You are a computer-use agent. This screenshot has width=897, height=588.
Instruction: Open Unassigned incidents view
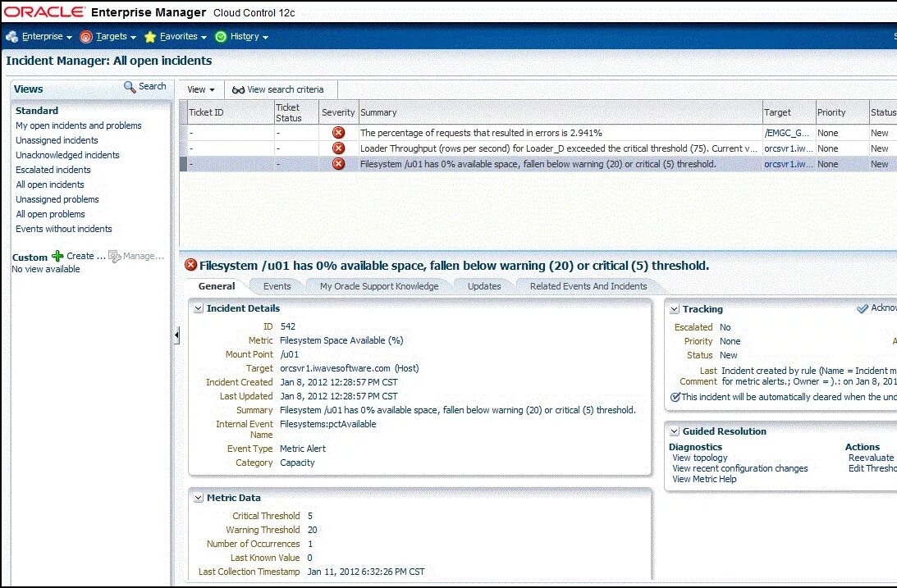(x=57, y=140)
